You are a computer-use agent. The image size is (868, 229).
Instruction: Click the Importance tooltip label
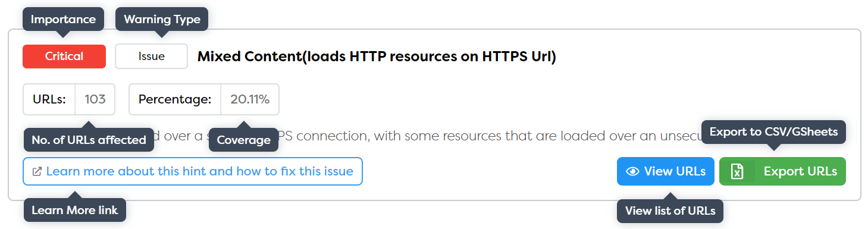63,19
